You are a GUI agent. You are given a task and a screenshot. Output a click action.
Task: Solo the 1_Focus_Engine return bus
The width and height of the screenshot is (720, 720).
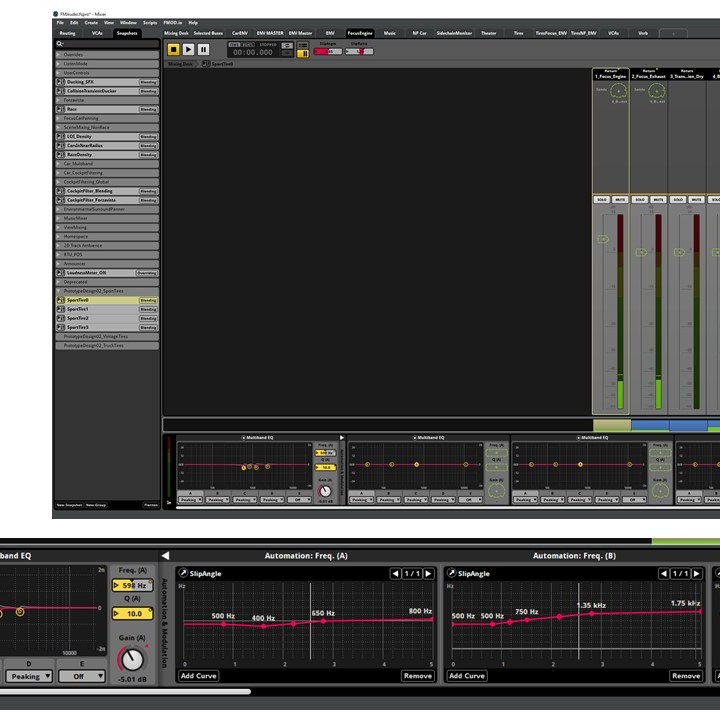coord(602,200)
